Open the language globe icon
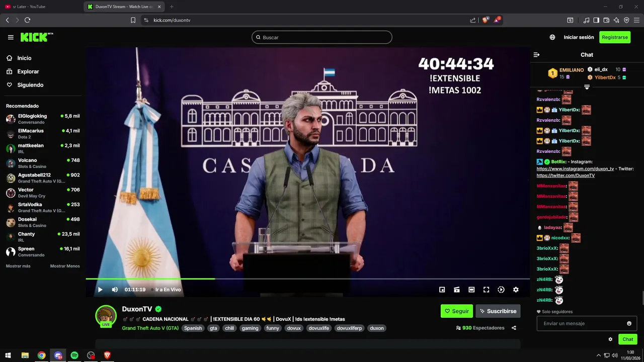The image size is (644, 362). point(552,37)
